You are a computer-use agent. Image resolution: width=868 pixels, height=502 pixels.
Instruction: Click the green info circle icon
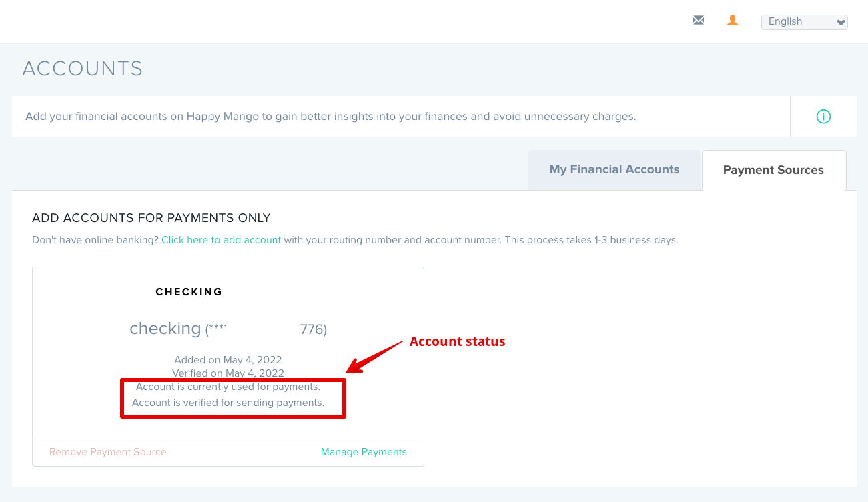[x=823, y=117]
